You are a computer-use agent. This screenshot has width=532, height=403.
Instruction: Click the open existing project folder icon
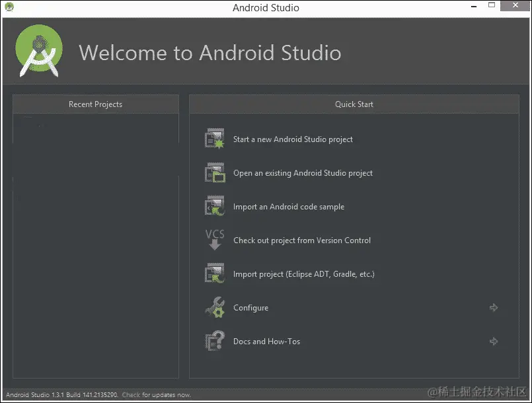pos(214,172)
